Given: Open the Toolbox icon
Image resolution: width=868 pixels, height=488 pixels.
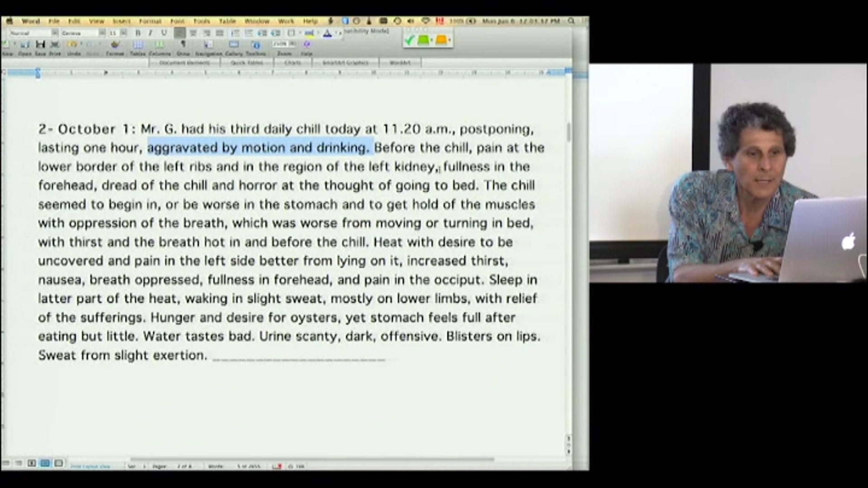Looking at the screenshot, I should coord(256,44).
